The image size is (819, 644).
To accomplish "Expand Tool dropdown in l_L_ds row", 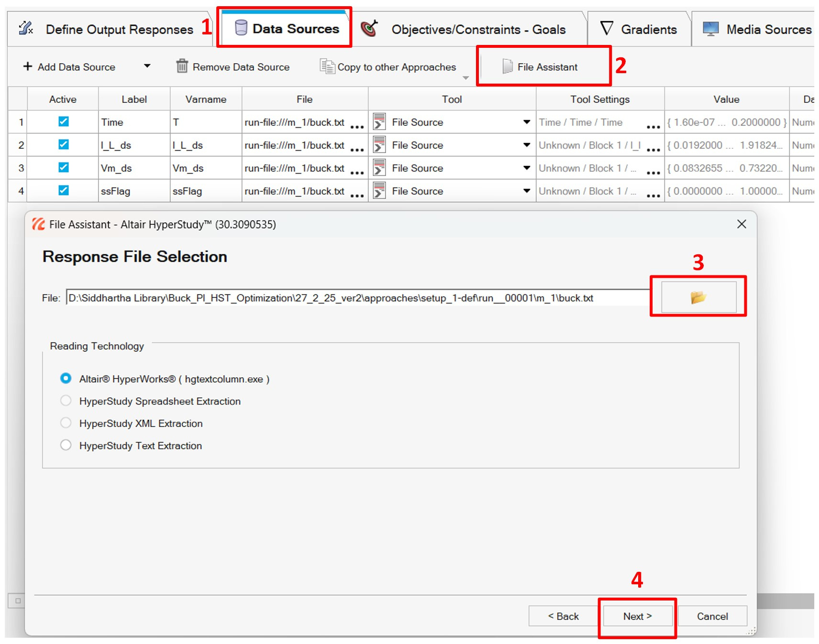I will click(x=527, y=145).
